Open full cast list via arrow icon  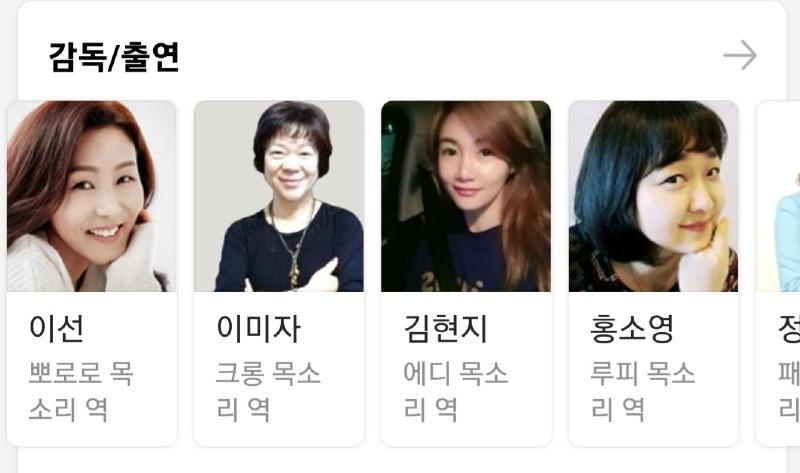740,55
